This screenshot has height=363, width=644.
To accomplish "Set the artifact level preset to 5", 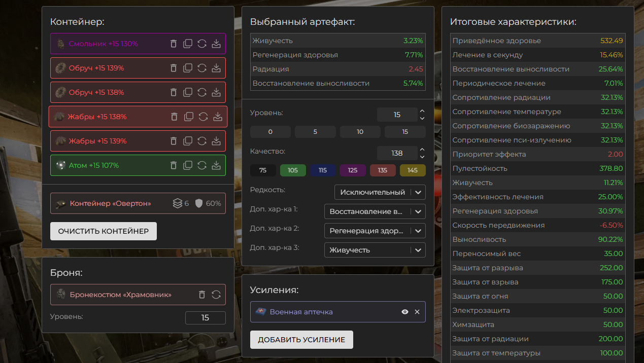I will [315, 132].
